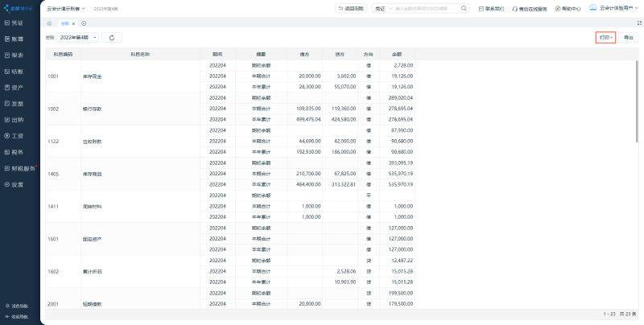644x325 pixels.
Task: Open the 资产 (Assets) sidebar module
Action: tap(18, 87)
